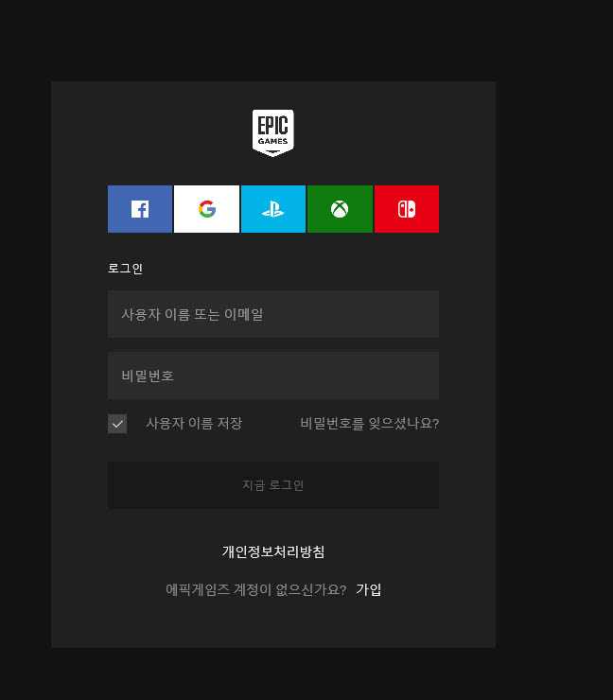
Task: Open the 개인정보처리방침 link
Action: pyautogui.click(x=273, y=551)
